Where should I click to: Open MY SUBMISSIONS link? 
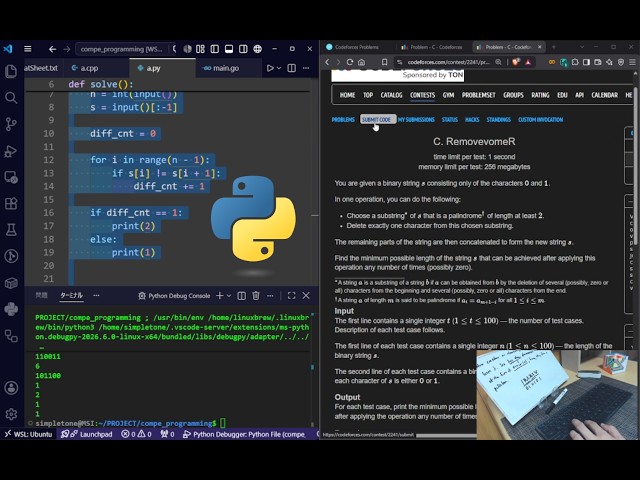416,120
